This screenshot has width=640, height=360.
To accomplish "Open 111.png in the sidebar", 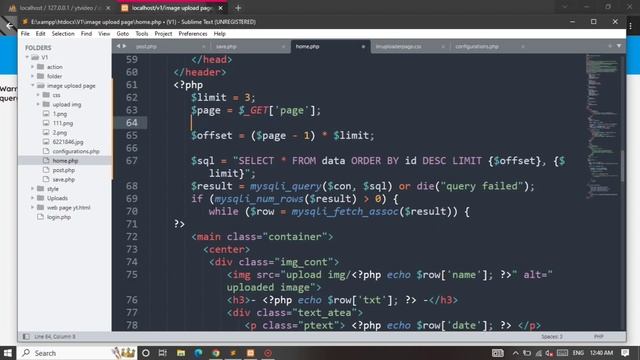I will 62,123.
